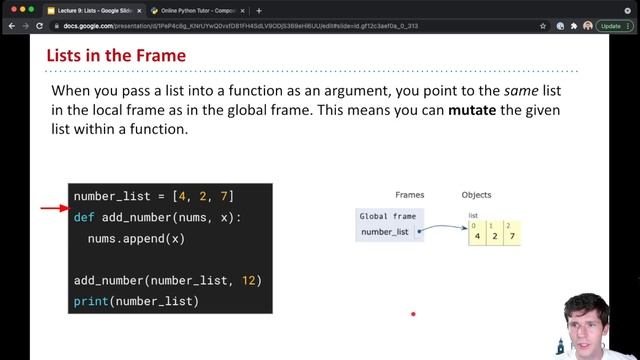
Task: Click the browser forward arrow
Action: coord(25,26)
